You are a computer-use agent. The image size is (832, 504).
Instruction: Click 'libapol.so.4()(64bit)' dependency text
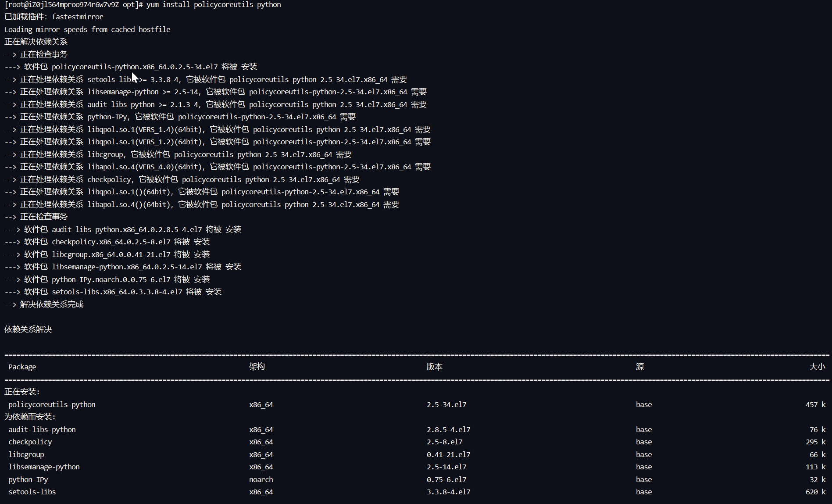coord(129,204)
